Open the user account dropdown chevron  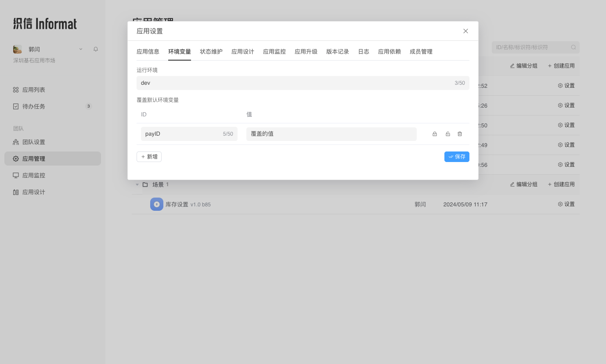click(x=80, y=49)
